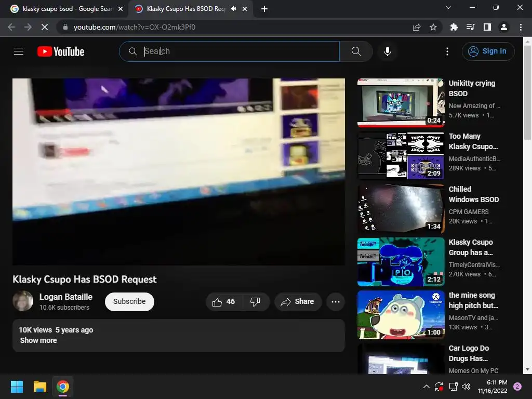Toggle Chrome side panel
This screenshot has height=399, width=532.
point(487,27)
